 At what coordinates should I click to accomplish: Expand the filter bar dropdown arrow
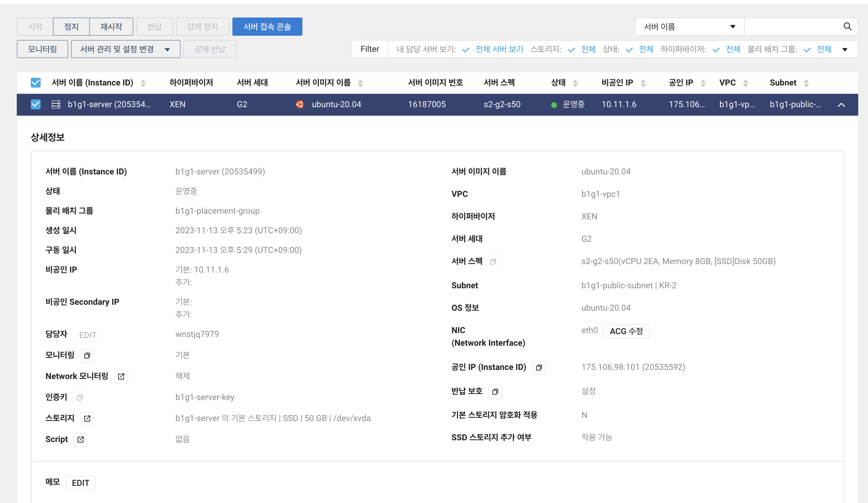845,49
